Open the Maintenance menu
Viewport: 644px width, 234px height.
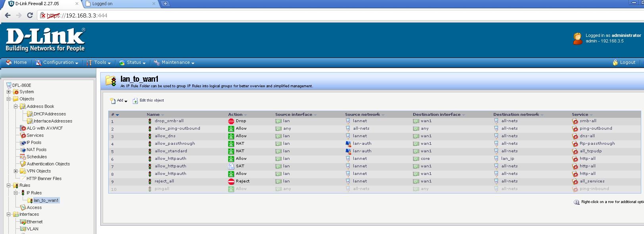[x=174, y=63]
